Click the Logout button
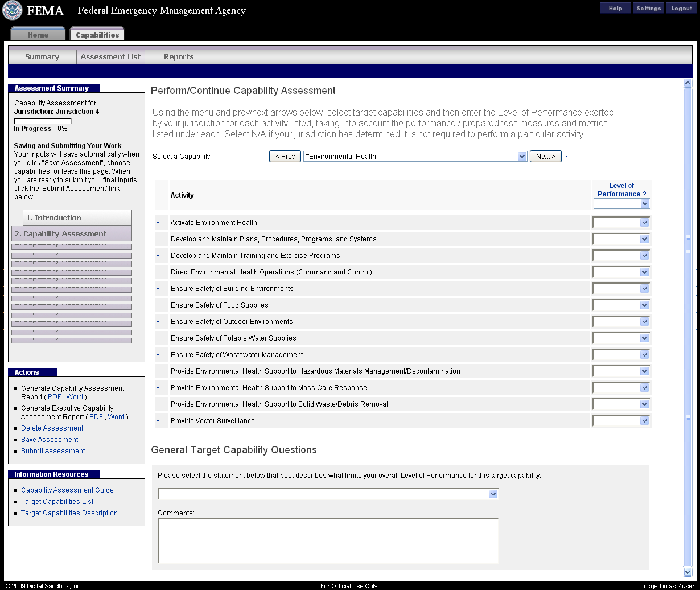 681,8
